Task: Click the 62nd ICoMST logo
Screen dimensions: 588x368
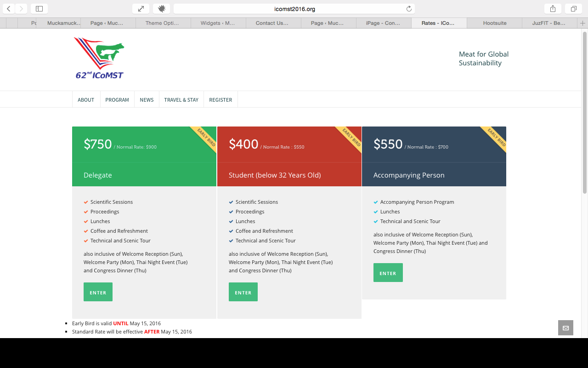Action: point(99,58)
